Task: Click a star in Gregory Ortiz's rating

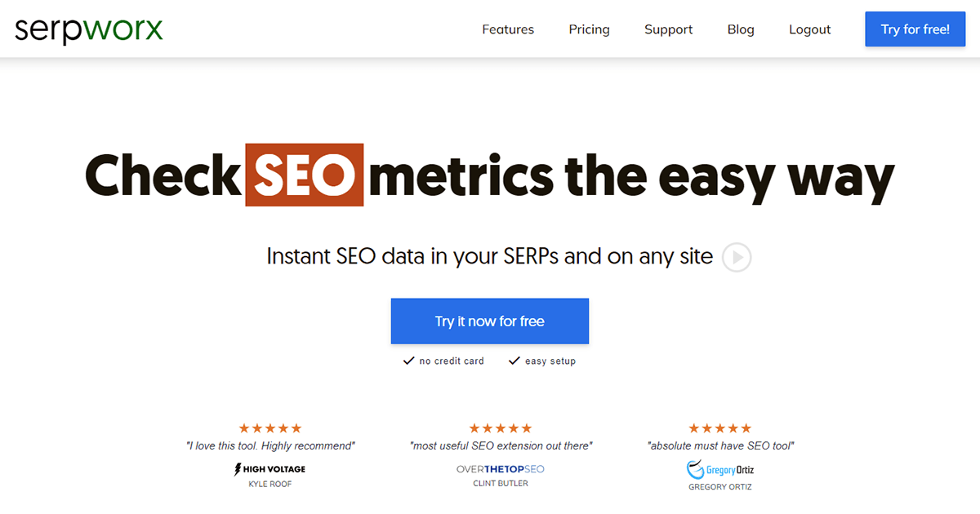Action: coord(719,427)
